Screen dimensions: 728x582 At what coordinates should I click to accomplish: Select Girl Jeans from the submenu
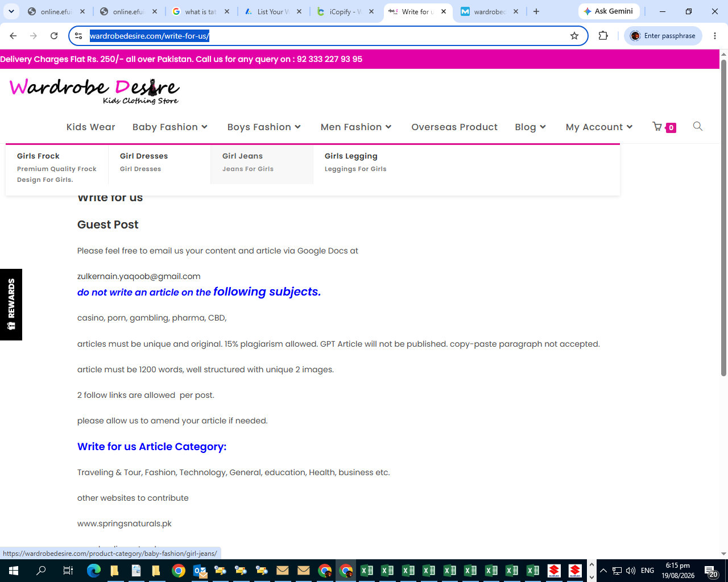(x=243, y=156)
